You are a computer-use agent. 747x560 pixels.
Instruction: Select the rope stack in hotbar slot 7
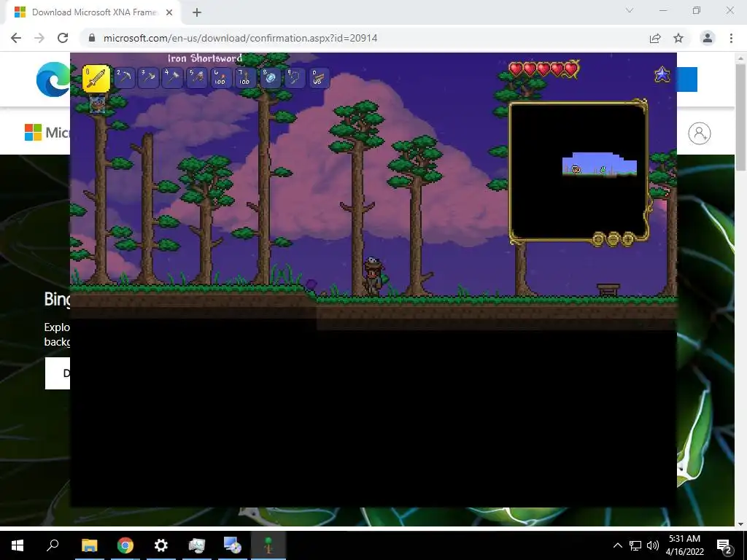pos(245,77)
